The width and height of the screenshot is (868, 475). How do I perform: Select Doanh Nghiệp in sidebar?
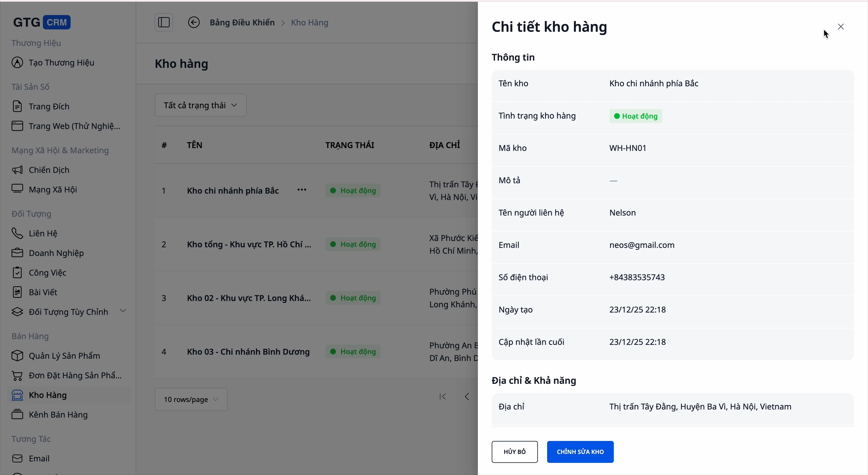pyautogui.click(x=56, y=253)
